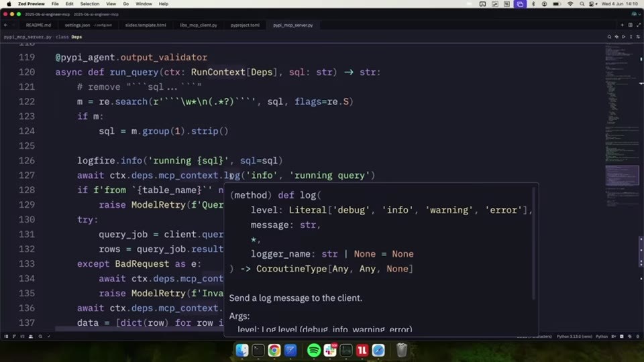Select Python language mode in status bar

click(x=602, y=337)
